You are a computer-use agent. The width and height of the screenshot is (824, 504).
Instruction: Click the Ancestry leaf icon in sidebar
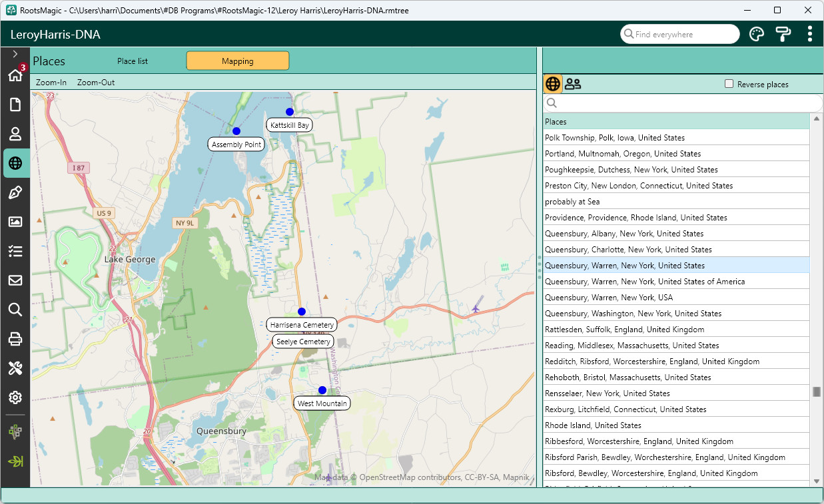[x=15, y=461]
